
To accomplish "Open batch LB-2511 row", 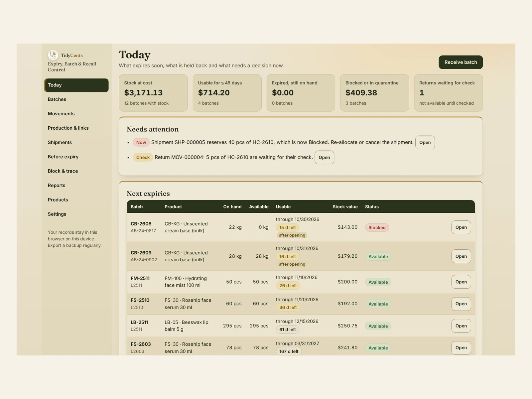I will tap(461, 326).
